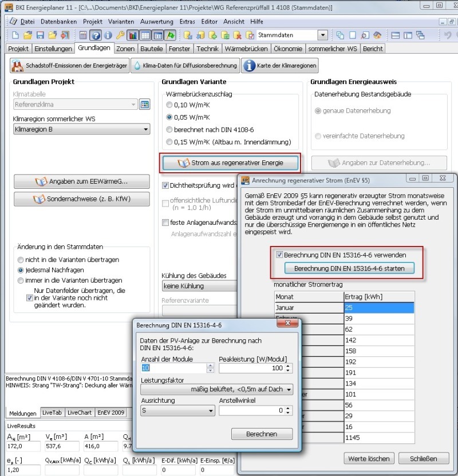Open the Datei menu

click(x=27, y=22)
